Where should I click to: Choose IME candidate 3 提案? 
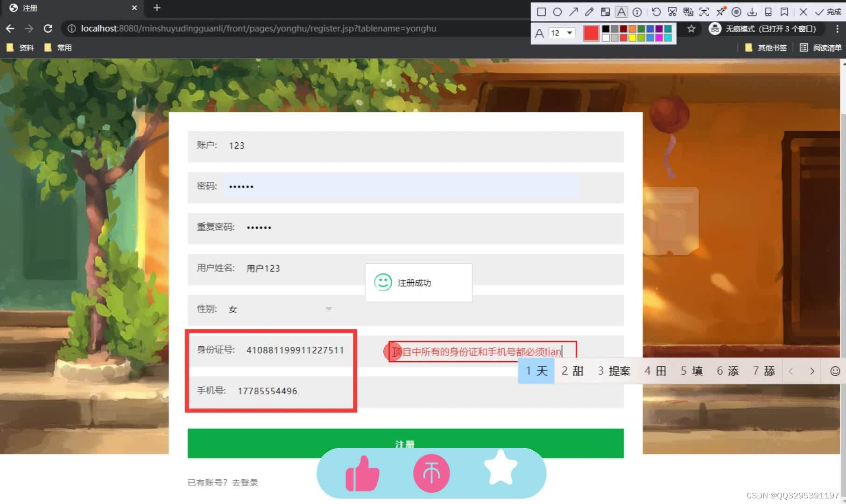(614, 371)
